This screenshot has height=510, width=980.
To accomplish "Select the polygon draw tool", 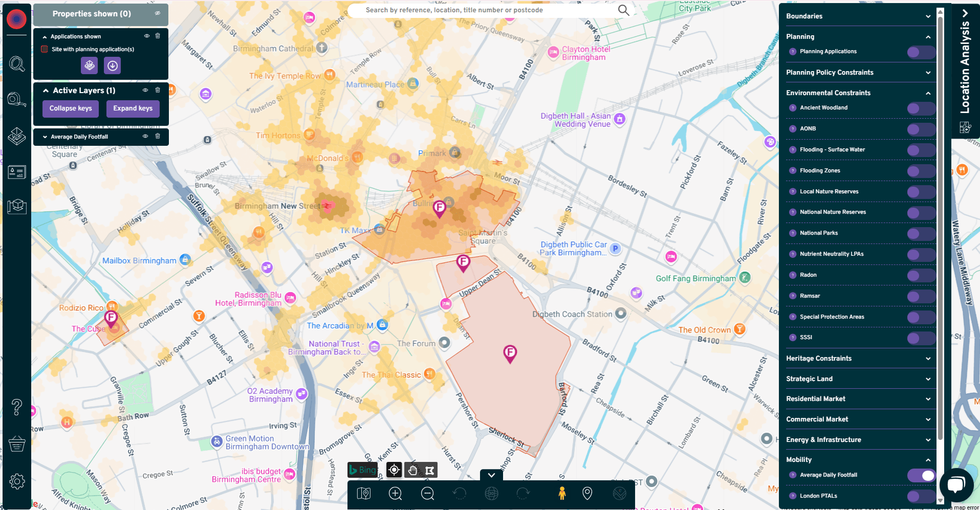I will (x=429, y=470).
